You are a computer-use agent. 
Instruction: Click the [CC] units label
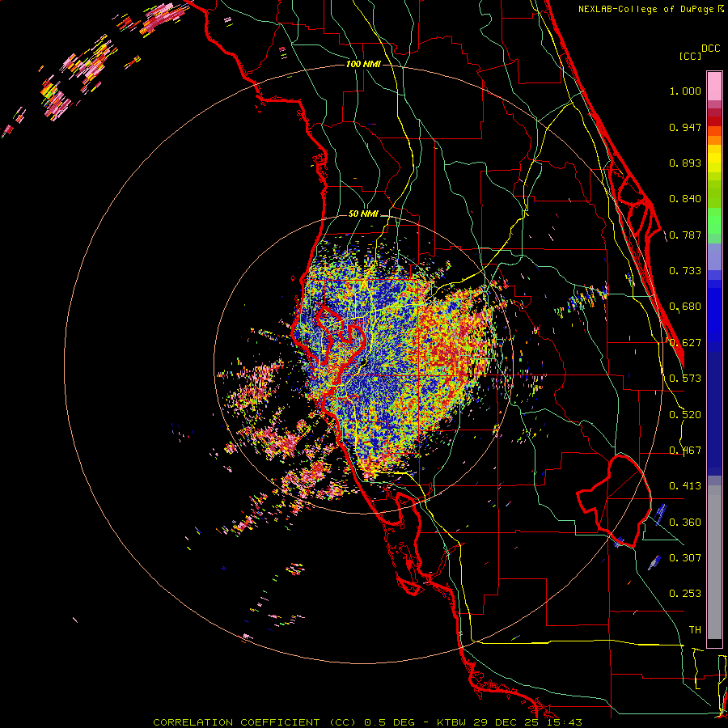pos(690,56)
